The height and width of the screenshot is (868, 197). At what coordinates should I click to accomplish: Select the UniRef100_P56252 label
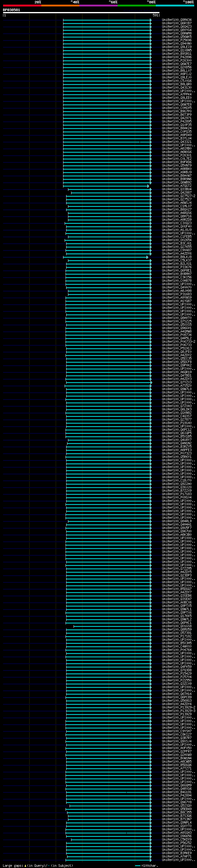pyautogui.click(x=177, y=843)
